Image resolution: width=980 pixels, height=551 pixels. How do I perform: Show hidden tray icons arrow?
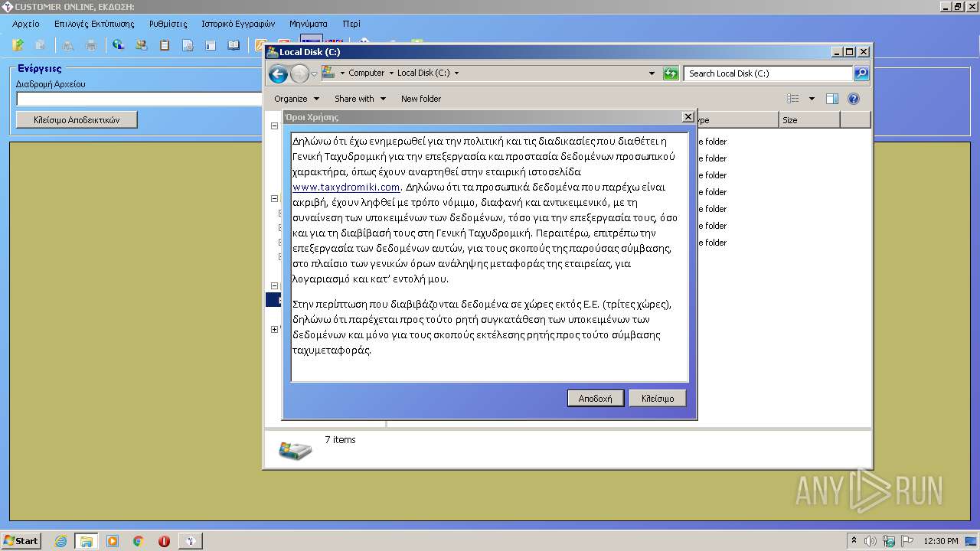point(854,541)
